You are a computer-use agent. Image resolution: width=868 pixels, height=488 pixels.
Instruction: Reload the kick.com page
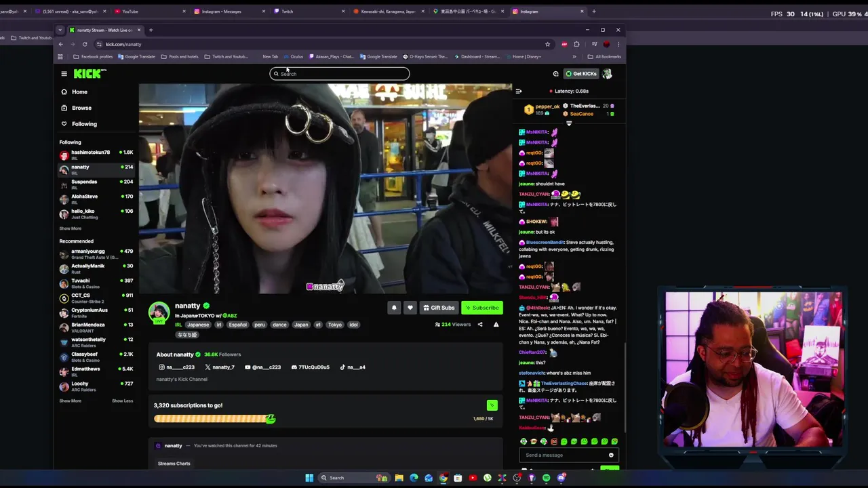pyautogui.click(x=85, y=44)
